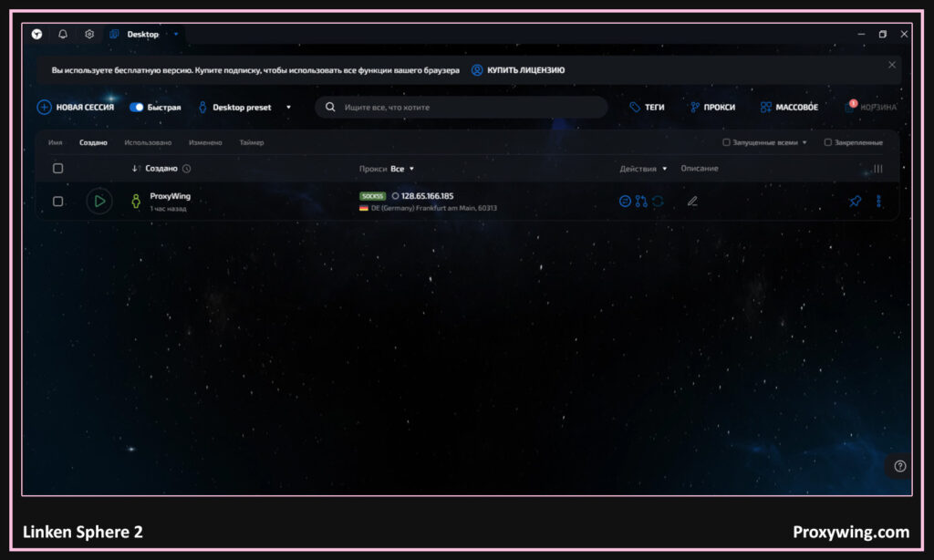Open the three-dot menu for ProxyWing
934x560 pixels.
coord(879,202)
